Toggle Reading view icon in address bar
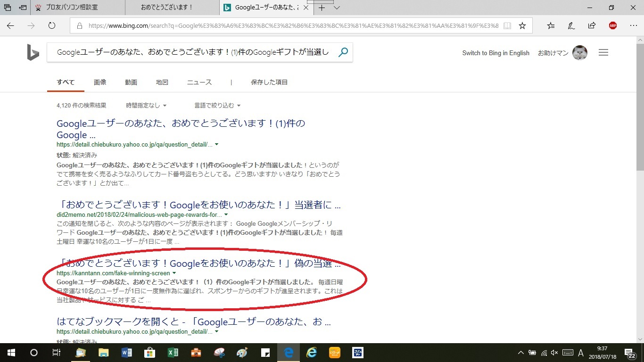 tap(507, 26)
